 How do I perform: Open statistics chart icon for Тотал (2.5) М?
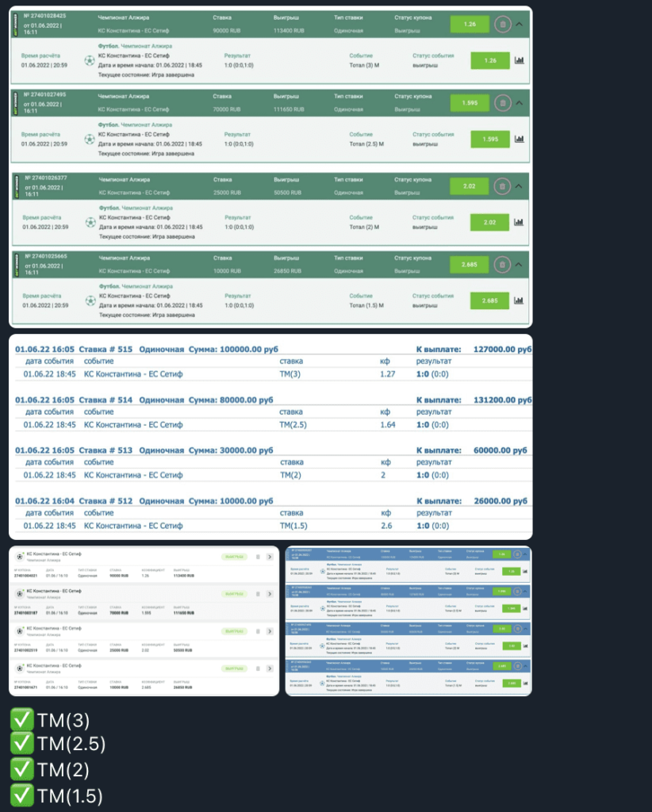click(520, 139)
